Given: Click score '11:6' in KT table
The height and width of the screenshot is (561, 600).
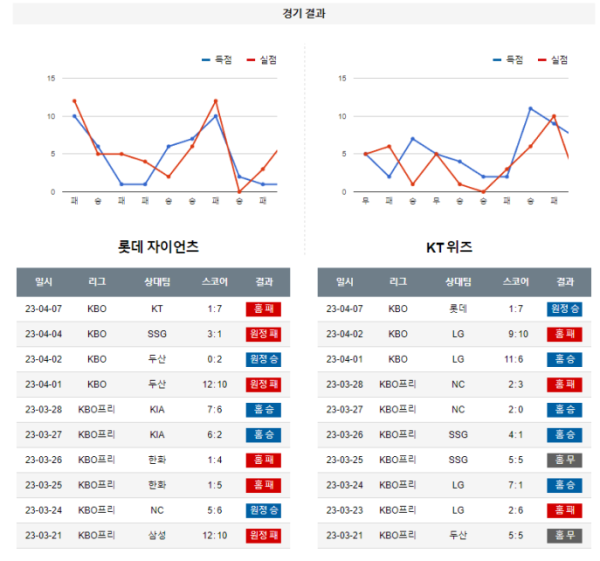Looking at the screenshot, I should click(x=514, y=359).
